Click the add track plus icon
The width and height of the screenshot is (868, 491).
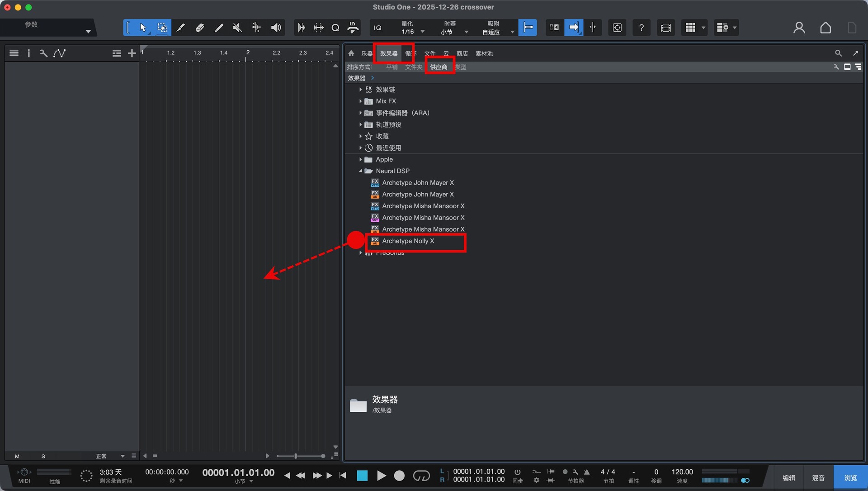tap(132, 53)
